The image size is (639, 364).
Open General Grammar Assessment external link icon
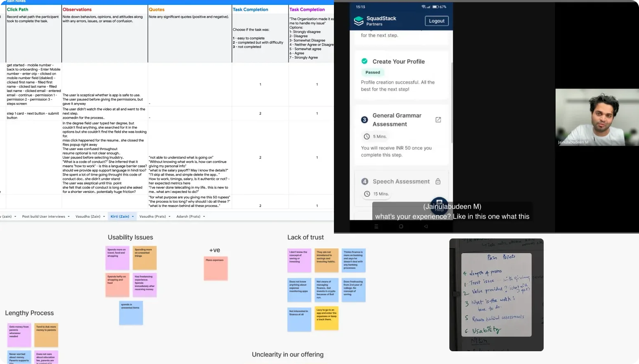click(438, 120)
